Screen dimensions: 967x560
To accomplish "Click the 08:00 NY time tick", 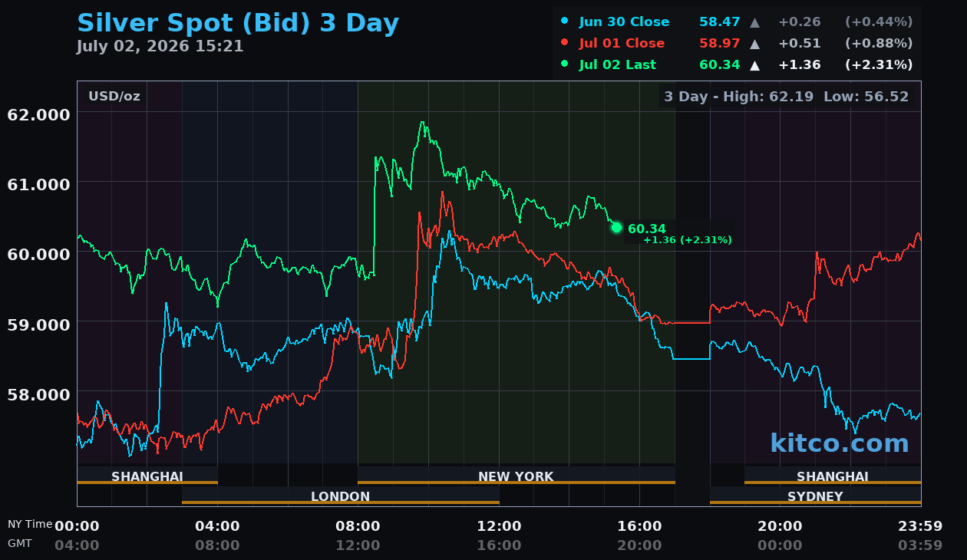I will tap(358, 526).
